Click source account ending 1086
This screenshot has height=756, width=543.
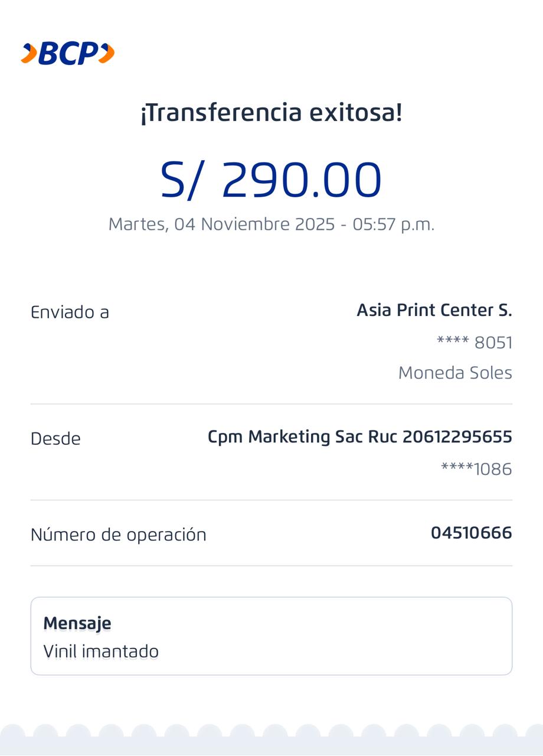[476, 470]
